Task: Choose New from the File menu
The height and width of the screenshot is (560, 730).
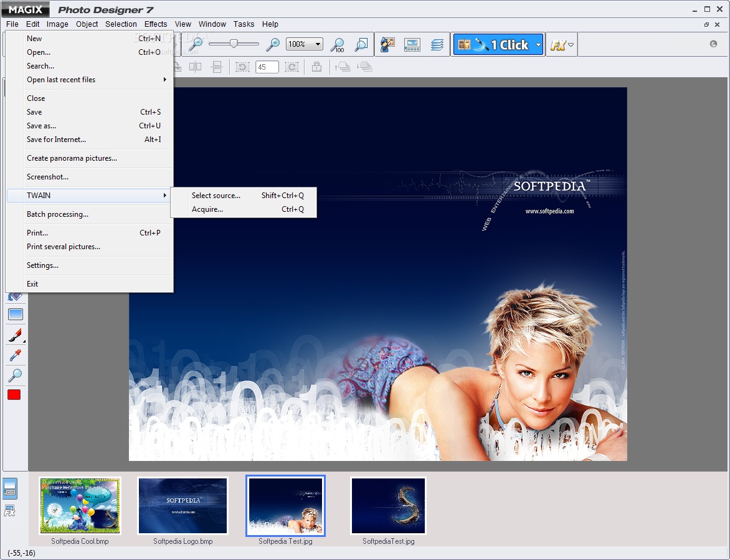Action: point(90,39)
